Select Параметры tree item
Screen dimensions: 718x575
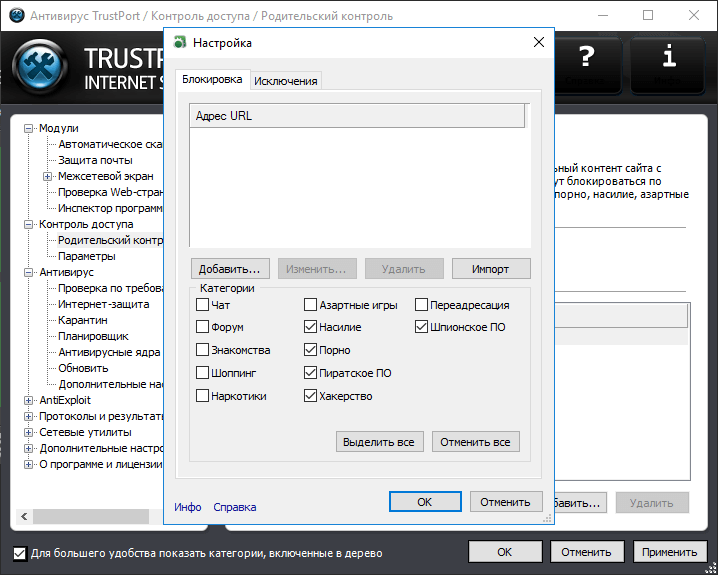(87, 256)
